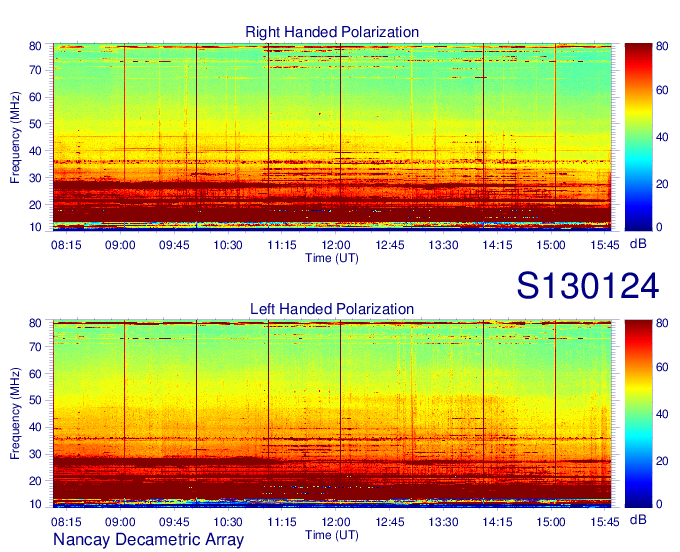Screen dimensions: 680x552
Task: Click the "10:30" tick under Right Handed plot
Action: coord(228,245)
